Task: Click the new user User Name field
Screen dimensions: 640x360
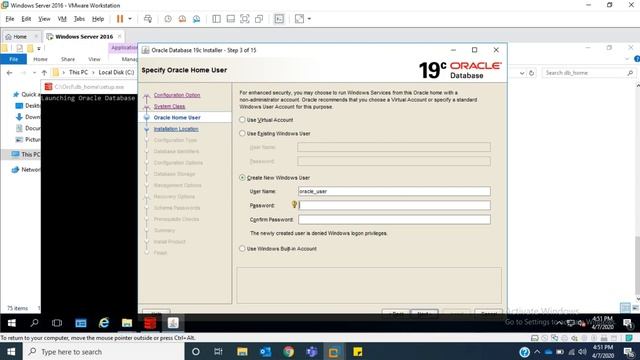Action: click(394, 191)
